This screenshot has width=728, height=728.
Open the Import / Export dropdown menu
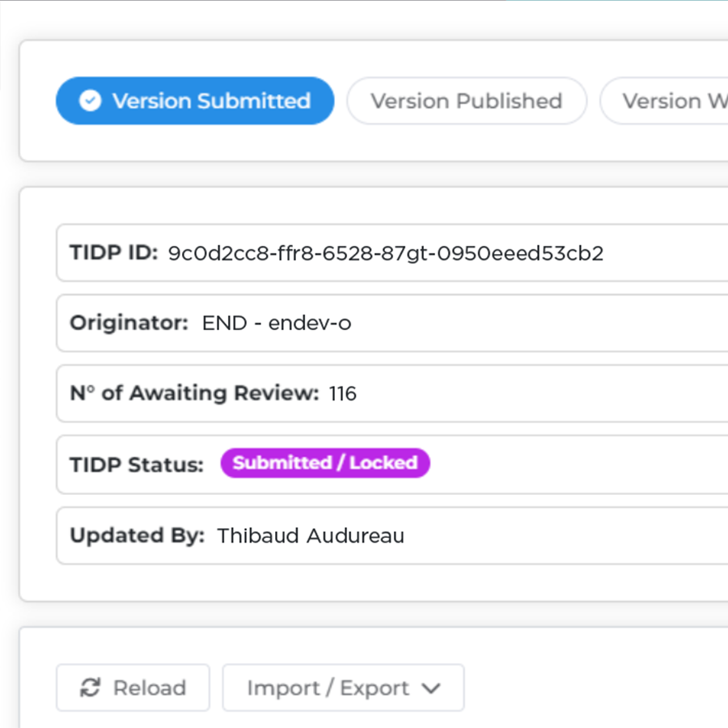pyautogui.click(x=343, y=688)
